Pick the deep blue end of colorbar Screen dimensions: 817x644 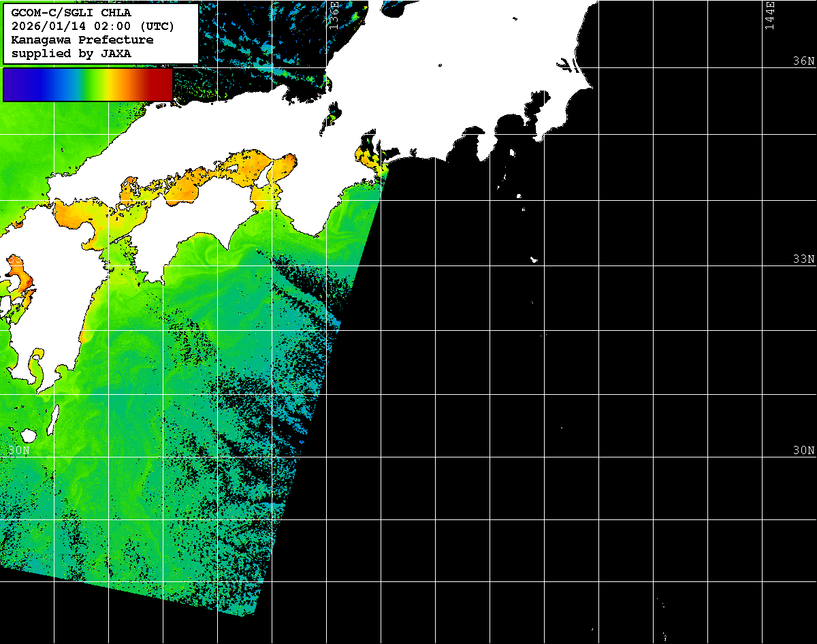point(14,84)
